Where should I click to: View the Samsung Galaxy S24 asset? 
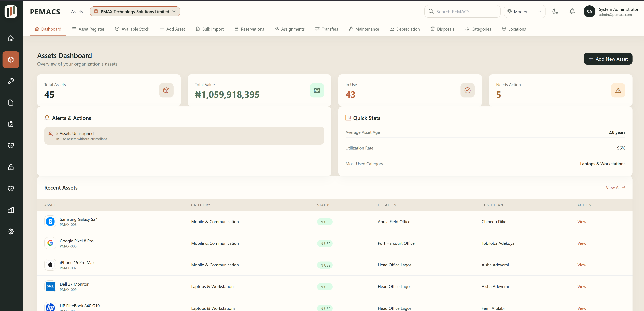coord(582,222)
